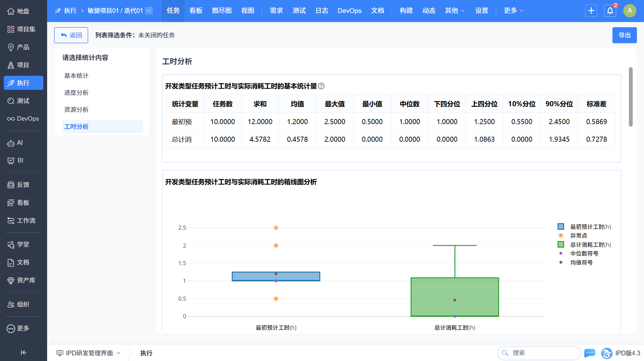Toggle 最初预计工时(h) blue legend swatch

[x=561, y=227]
